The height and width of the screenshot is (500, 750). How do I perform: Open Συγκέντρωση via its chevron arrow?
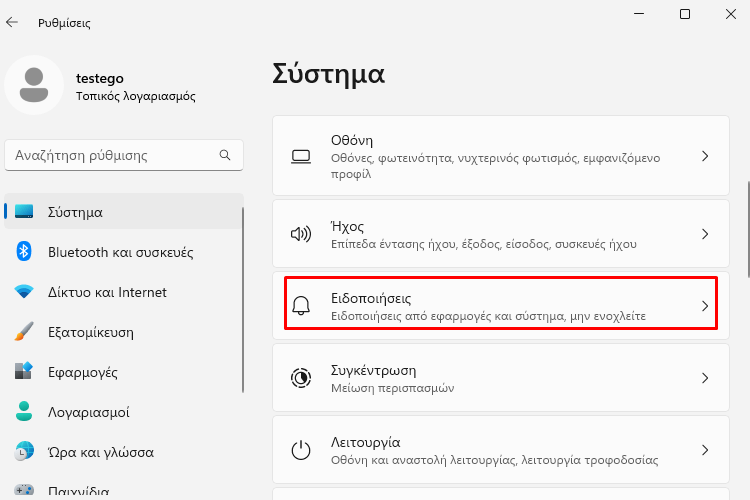click(705, 378)
